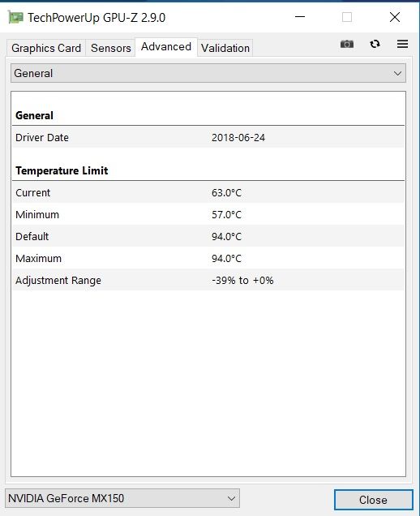Click the Close button
This screenshot has height=516, width=420.
tap(373, 500)
